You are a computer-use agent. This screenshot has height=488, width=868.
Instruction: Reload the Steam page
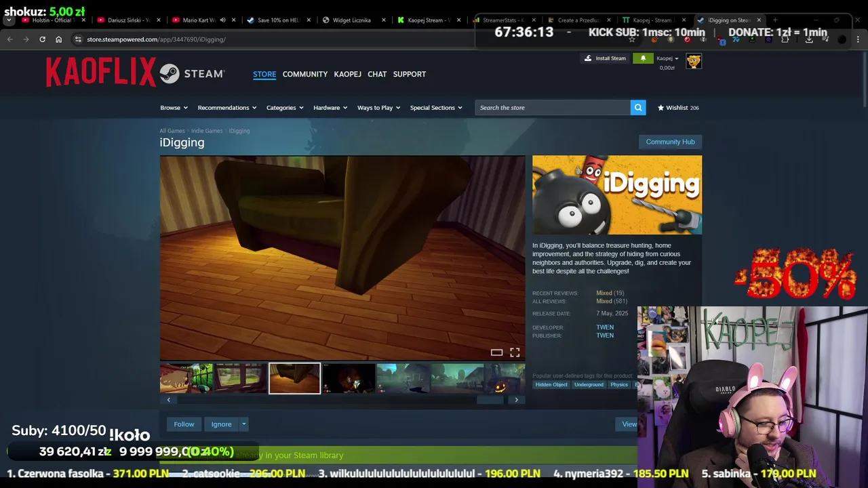[x=42, y=39]
